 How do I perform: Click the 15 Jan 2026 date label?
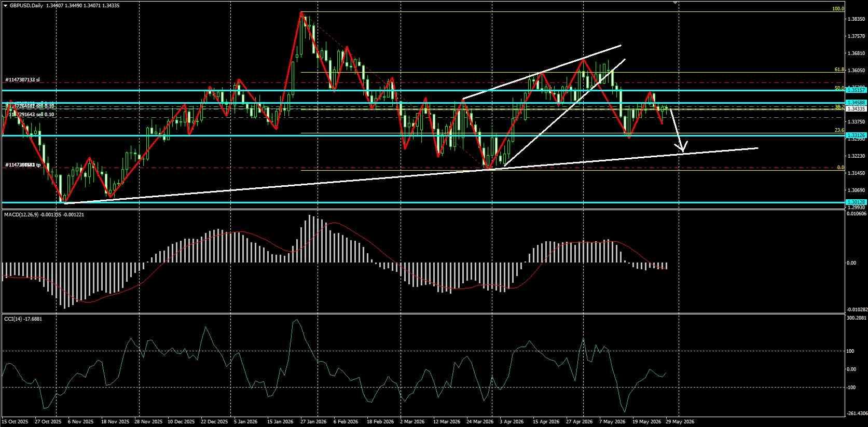pos(281,422)
